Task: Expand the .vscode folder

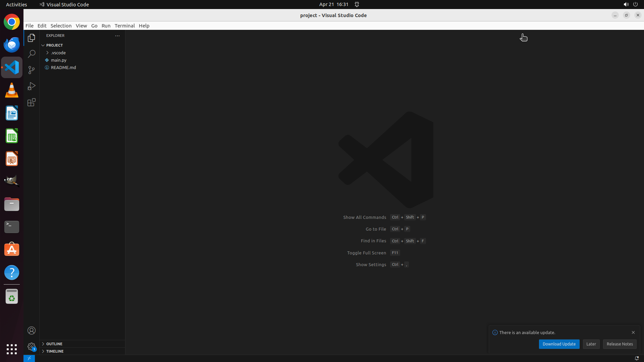Action: click(58, 53)
